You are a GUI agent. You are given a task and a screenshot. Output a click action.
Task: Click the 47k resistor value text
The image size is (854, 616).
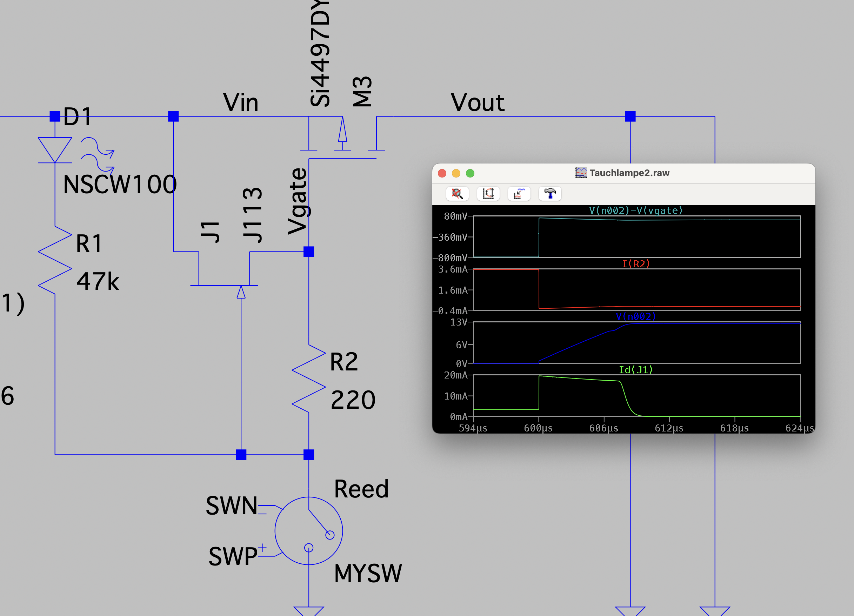[98, 281]
